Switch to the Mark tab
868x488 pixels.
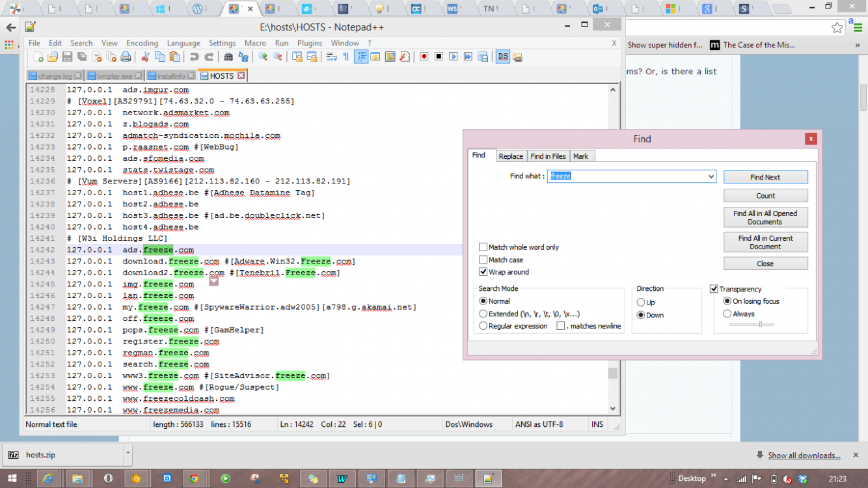pos(581,156)
